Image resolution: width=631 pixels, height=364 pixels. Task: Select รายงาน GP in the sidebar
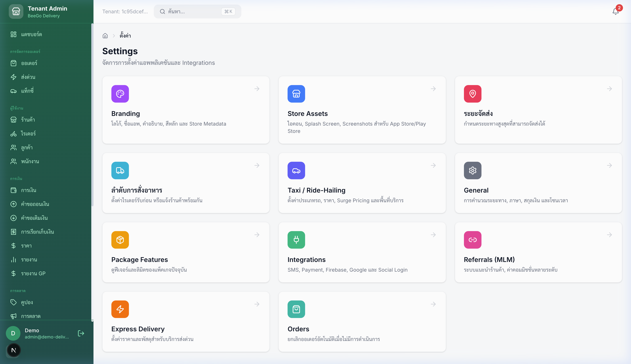coord(33,273)
